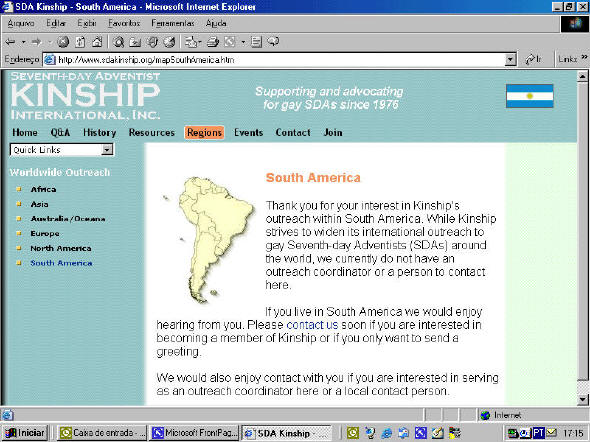Click the Refresh page toolbar icon
The image size is (590, 442).
click(x=80, y=42)
